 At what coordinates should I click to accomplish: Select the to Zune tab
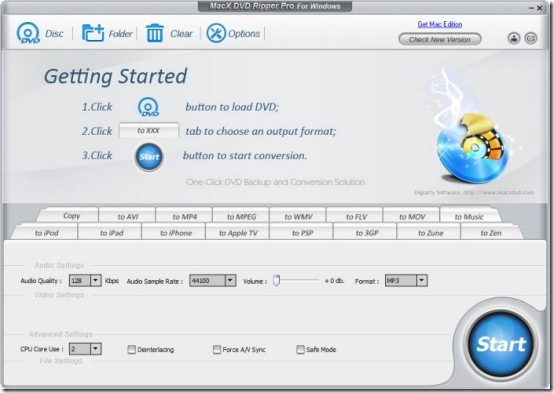click(x=430, y=233)
